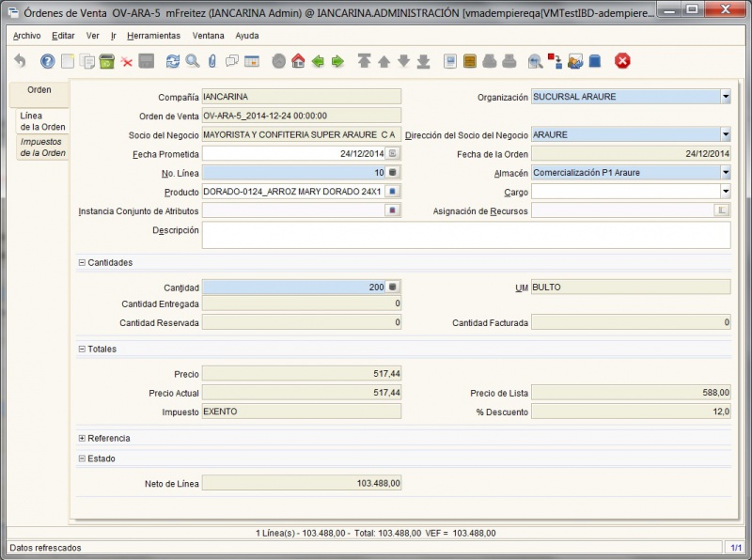Click the Zoom across magnifier icon
Image resolution: width=752 pixels, height=560 pixels.
[x=535, y=61]
